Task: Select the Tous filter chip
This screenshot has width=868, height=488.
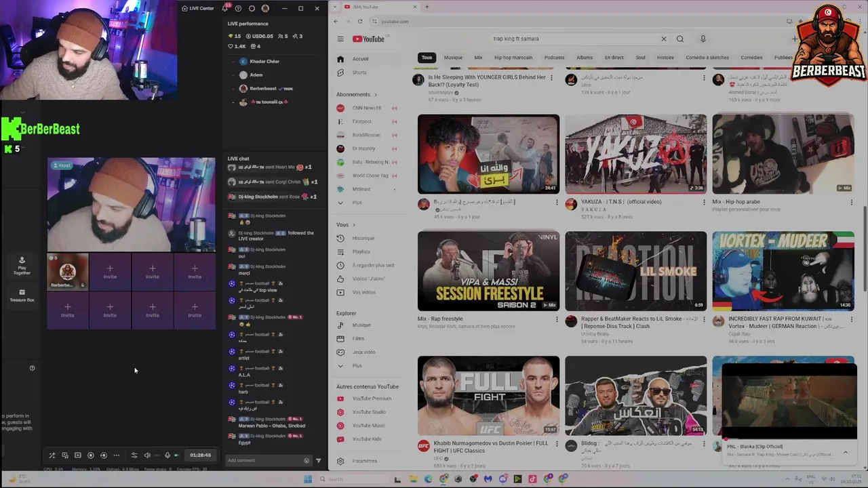Action: click(427, 58)
